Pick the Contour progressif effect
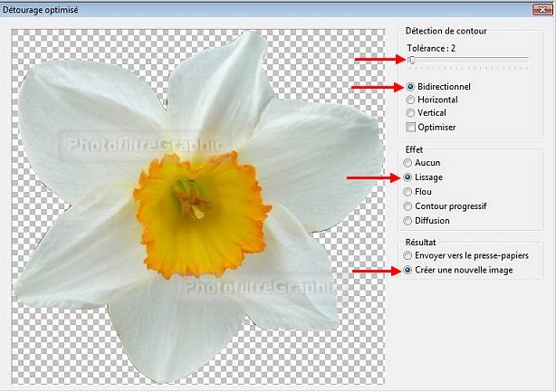 [409, 206]
